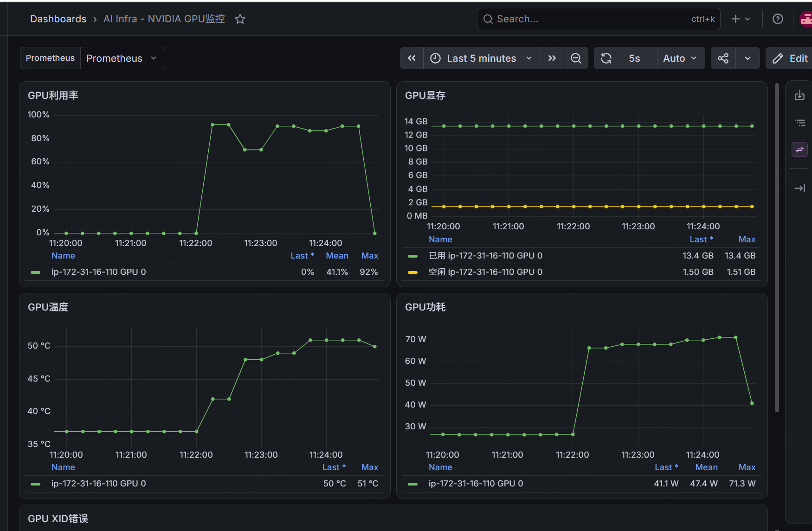812x531 pixels.
Task: Sort GPU显存 legend by Max column
Action: 747,240
